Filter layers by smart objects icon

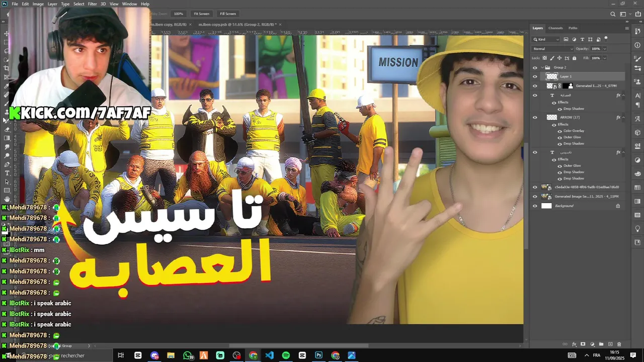(x=598, y=39)
